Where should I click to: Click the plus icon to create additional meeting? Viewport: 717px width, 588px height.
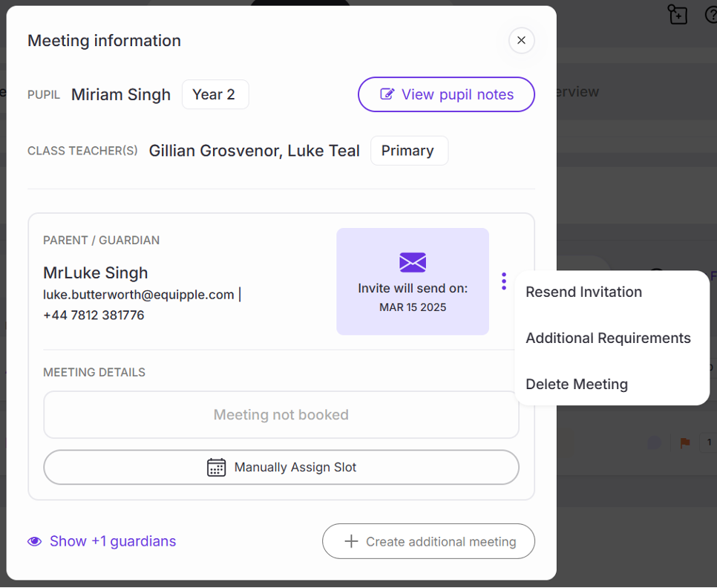(x=352, y=541)
